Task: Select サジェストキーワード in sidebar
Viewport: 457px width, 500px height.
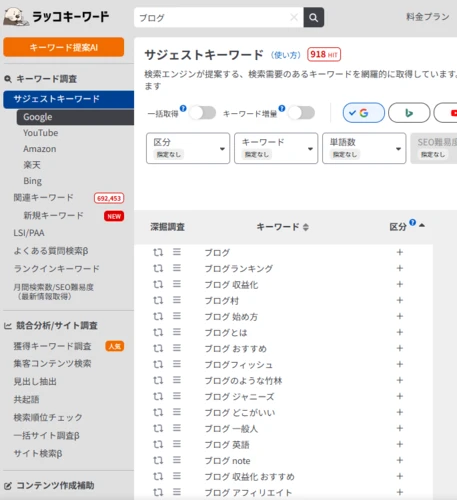Action: point(69,99)
